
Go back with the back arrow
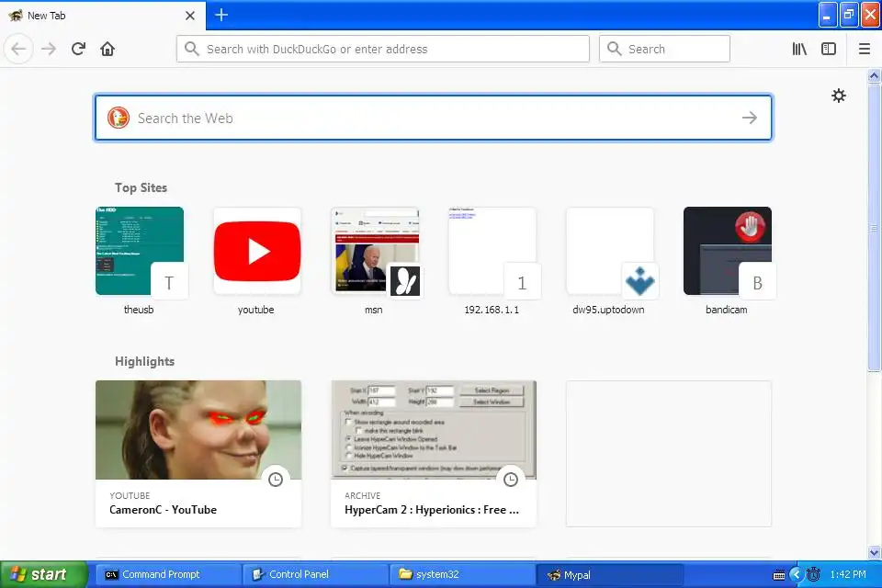(x=18, y=49)
